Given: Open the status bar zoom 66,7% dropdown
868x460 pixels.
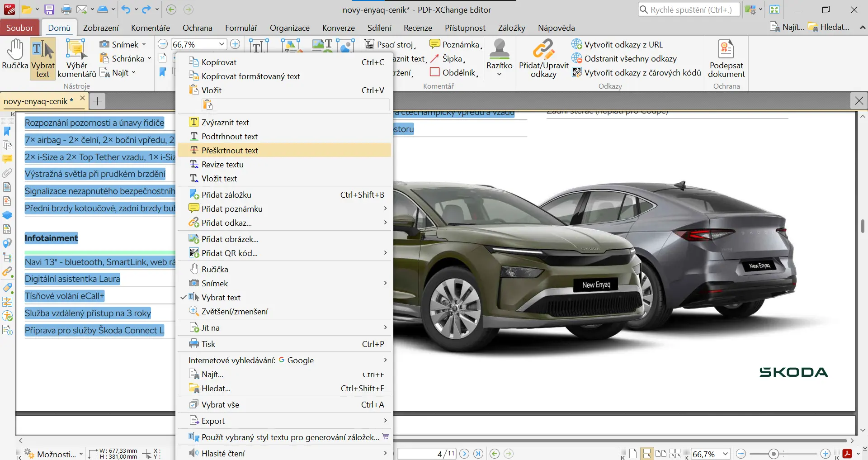Looking at the screenshot, I should 725,454.
